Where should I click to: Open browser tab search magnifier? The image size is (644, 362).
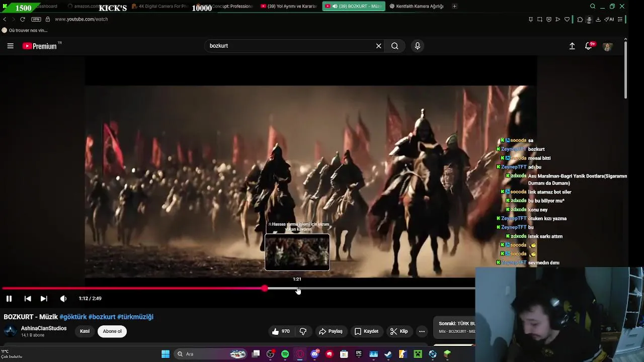592,6
